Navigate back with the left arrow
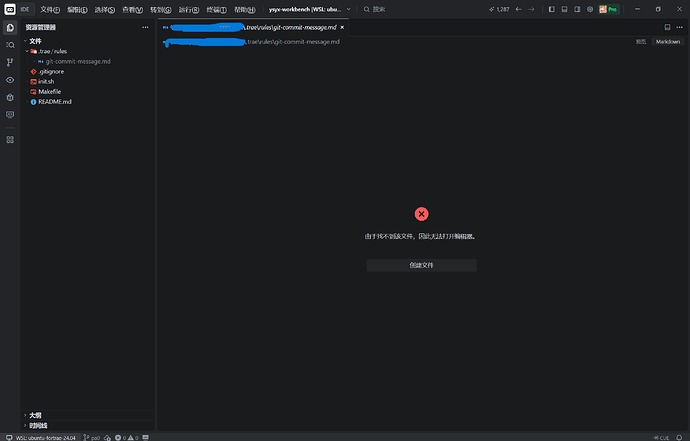690x441 pixels. pos(518,9)
